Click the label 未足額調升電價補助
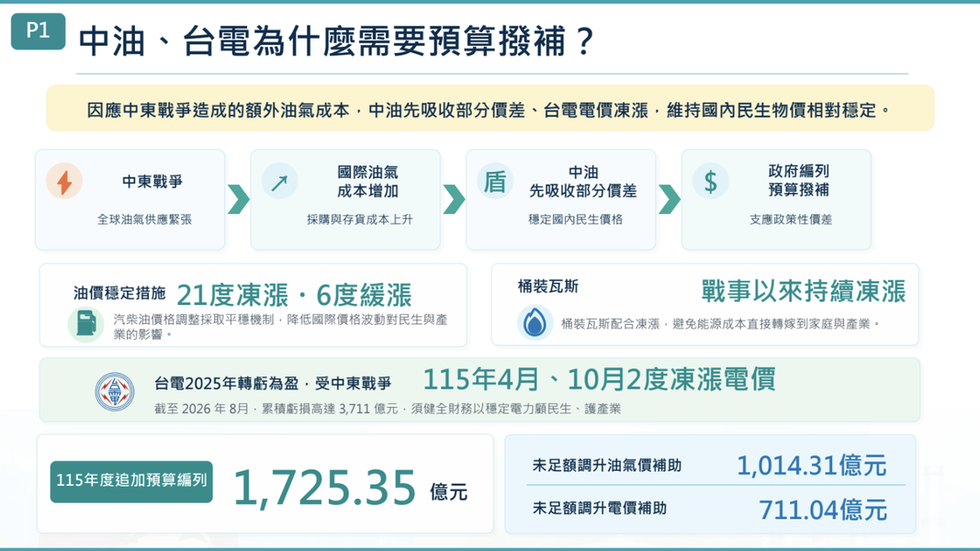The height and width of the screenshot is (551, 980). (600, 509)
